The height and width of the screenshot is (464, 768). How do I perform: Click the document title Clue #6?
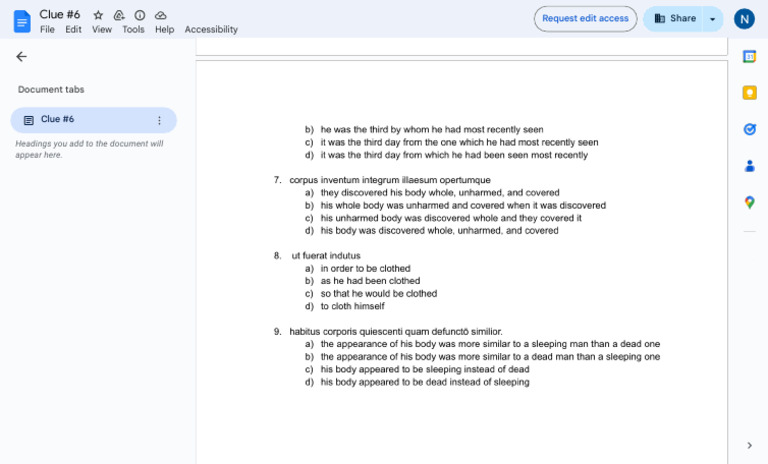coord(60,14)
